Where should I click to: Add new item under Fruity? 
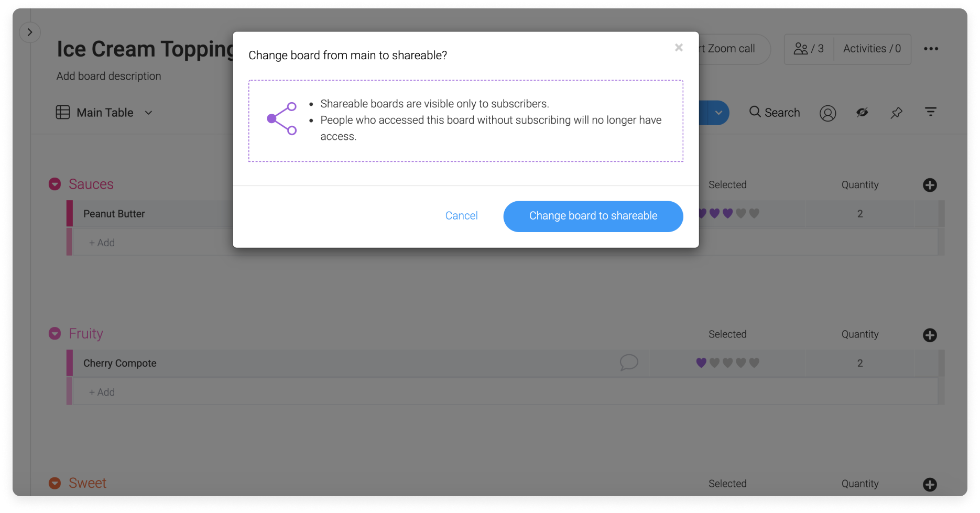[x=102, y=392]
